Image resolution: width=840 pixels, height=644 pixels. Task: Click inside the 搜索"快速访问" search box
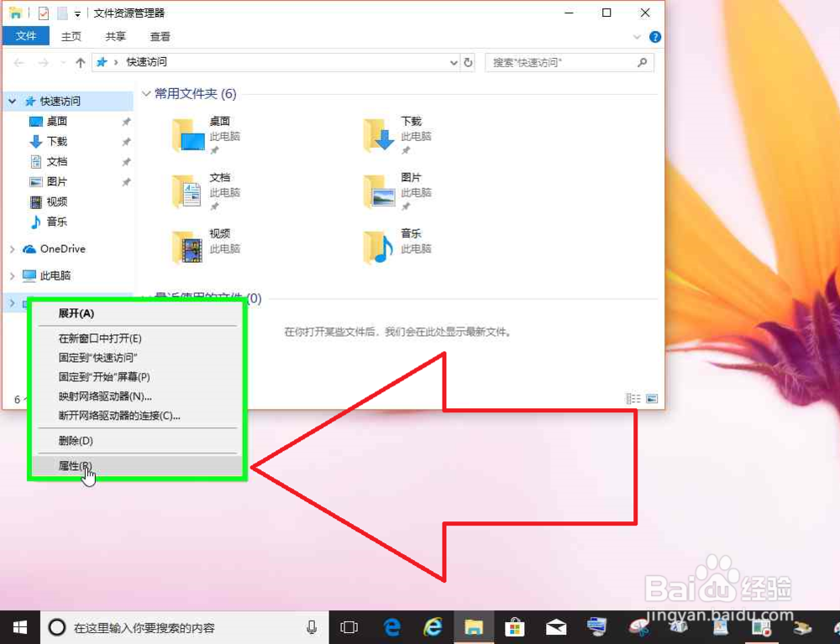click(x=563, y=62)
